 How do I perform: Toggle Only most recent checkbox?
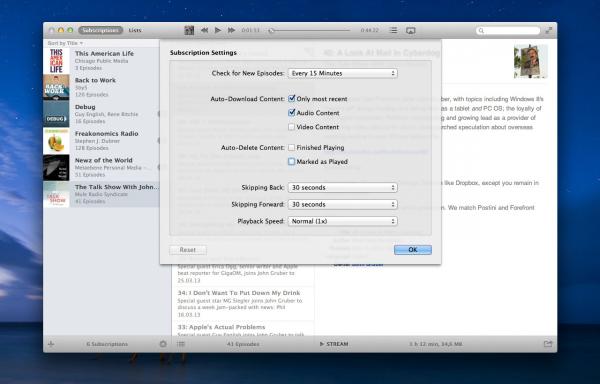pos(292,98)
